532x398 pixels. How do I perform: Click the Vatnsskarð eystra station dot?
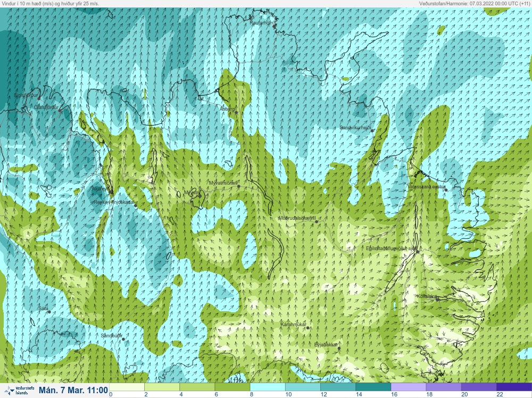tap(446, 190)
